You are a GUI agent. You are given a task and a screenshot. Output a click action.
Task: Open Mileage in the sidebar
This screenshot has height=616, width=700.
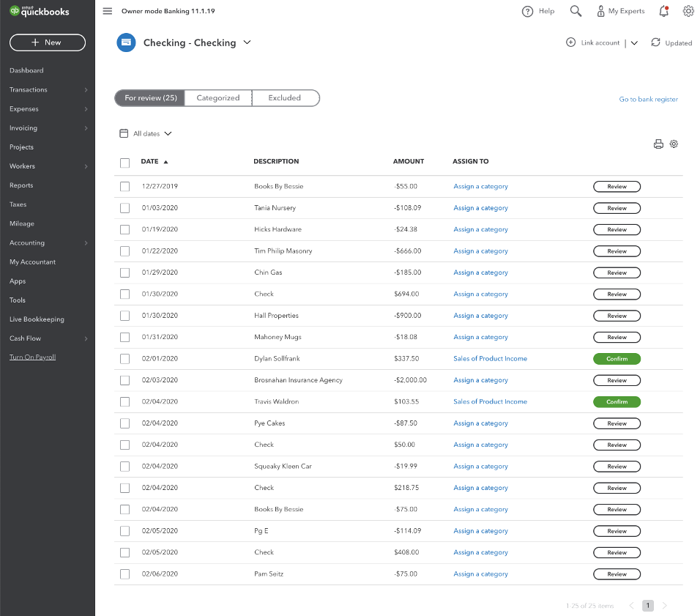[x=22, y=224]
